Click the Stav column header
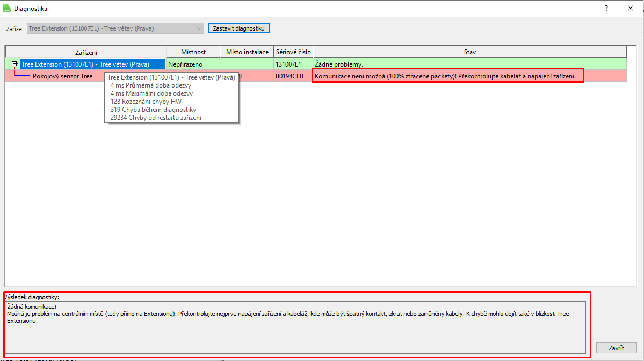Screen dimensions: 644x361 [469, 52]
